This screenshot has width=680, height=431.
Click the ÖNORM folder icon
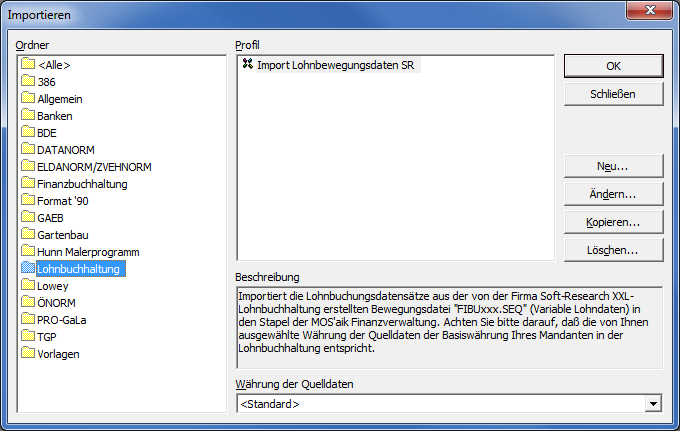pyautogui.click(x=28, y=302)
